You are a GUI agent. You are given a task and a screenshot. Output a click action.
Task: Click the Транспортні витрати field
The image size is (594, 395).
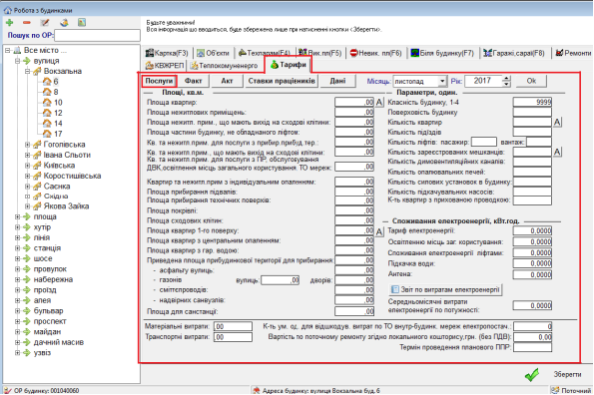233,337
